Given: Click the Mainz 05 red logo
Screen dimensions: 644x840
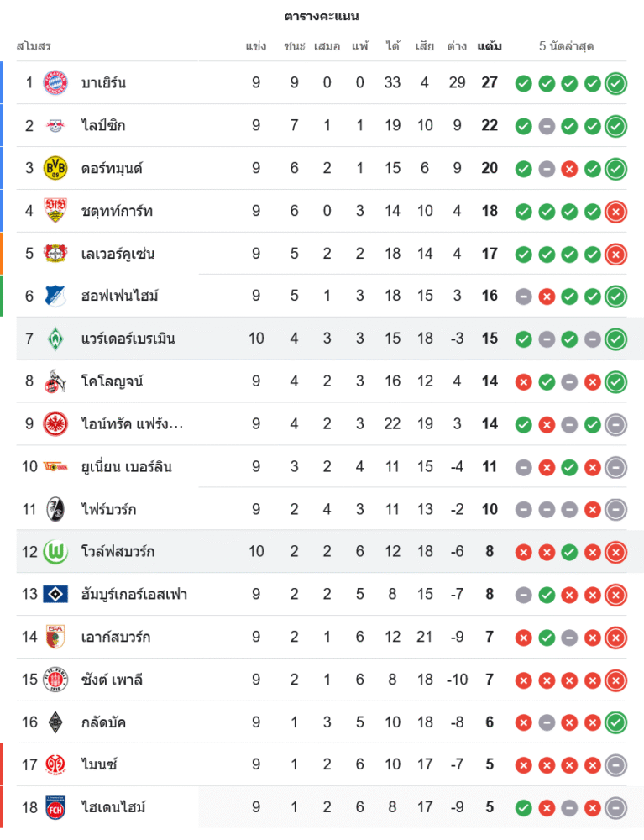Looking at the screenshot, I should coord(55,765).
